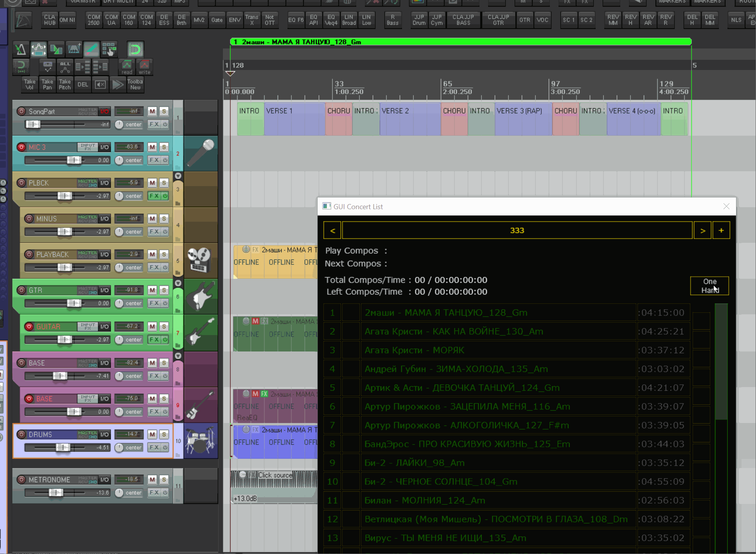The width and height of the screenshot is (756, 554).
Task: Click the METRONOME track volume fader
Action: (x=56, y=493)
